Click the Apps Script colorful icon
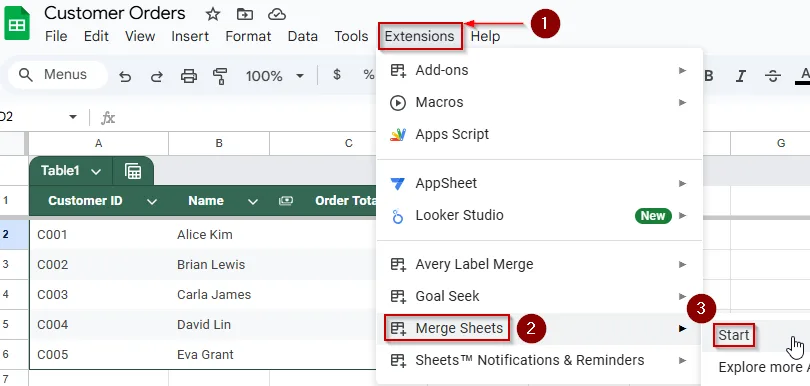Screen dimensions: 810x386 [398, 134]
